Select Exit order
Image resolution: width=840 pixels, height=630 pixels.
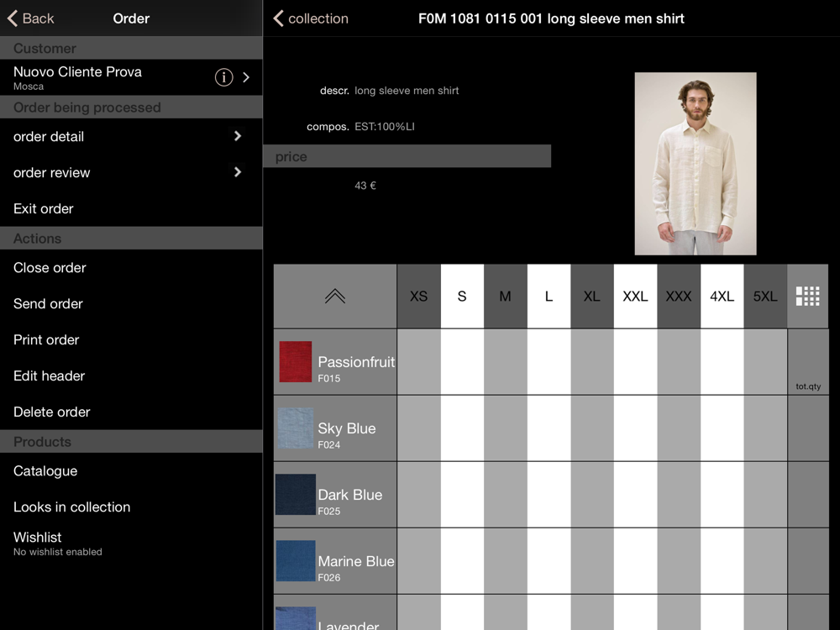click(131, 208)
